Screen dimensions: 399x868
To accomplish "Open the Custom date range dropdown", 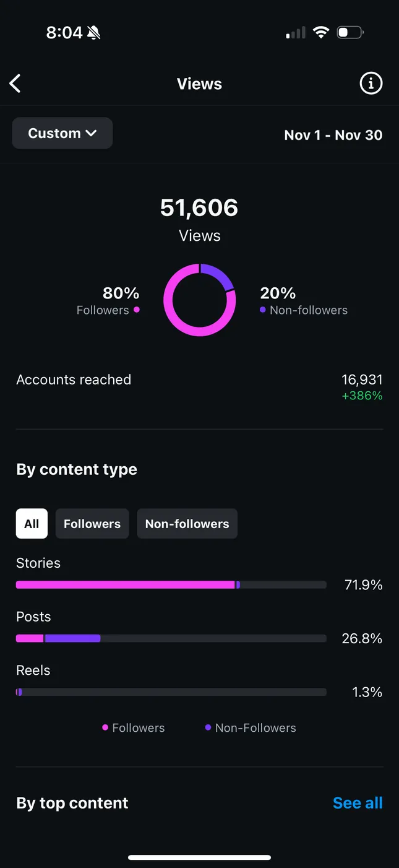I will 62,133.
